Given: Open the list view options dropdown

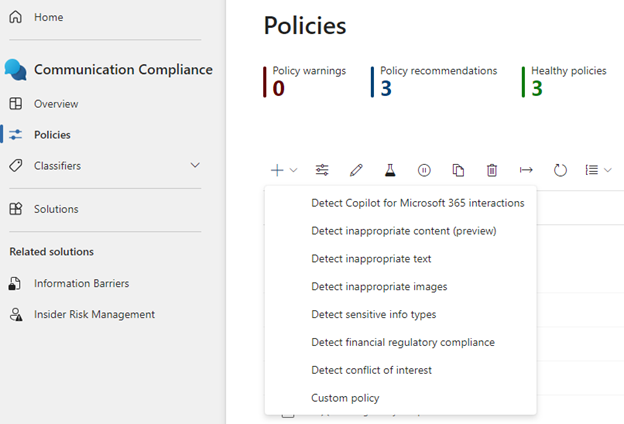Looking at the screenshot, I should [x=598, y=170].
